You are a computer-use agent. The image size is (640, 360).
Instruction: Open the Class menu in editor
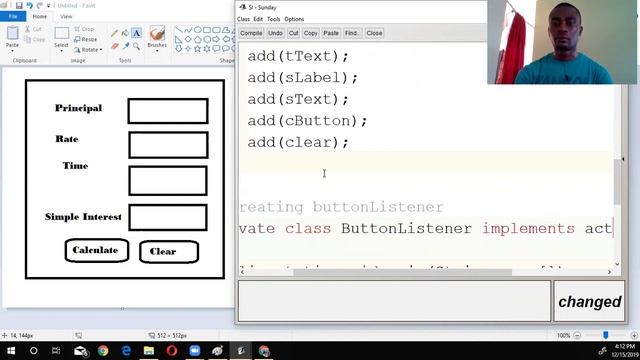(243, 19)
